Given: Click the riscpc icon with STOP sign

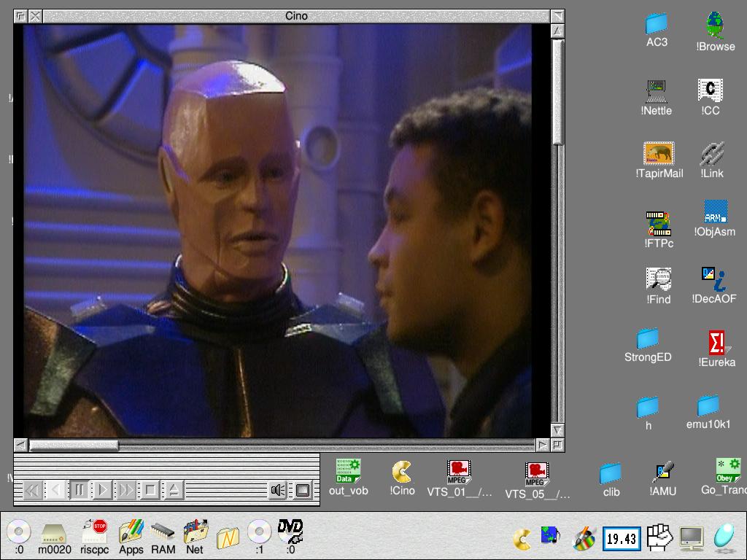Looking at the screenshot, I should [x=94, y=537].
